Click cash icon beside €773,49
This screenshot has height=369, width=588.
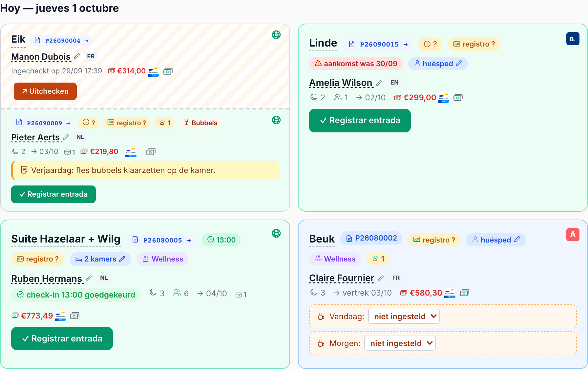coord(75,316)
